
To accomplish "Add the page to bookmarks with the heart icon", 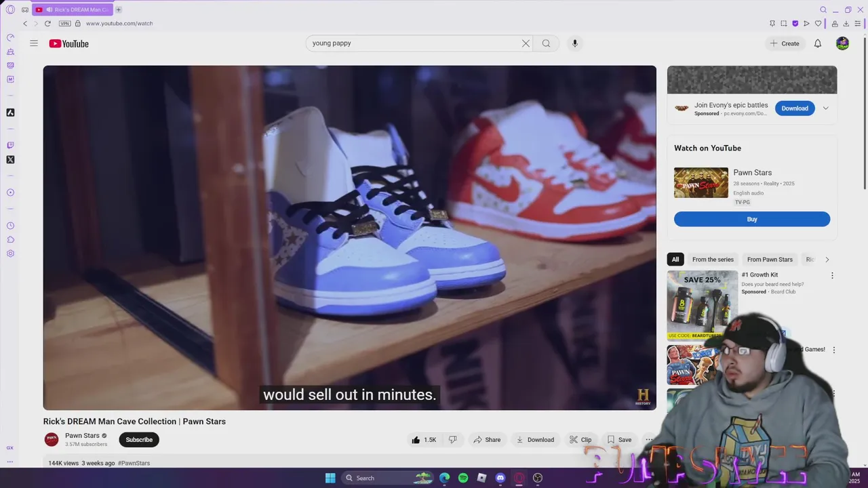I will [818, 23].
